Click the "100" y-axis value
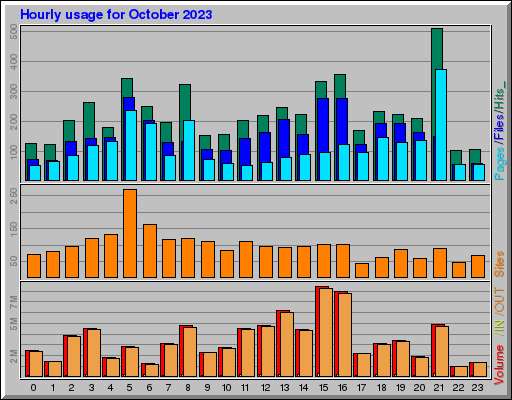This screenshot has height=400, width=512. point(14,152)
